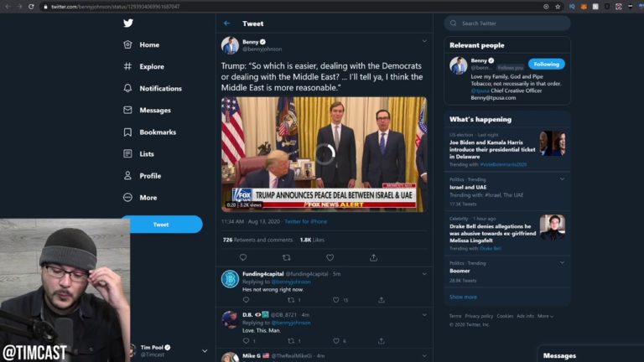Open the options chevron on Benny's tweet
The image size is (644, 362).
(x=424, y=41)
